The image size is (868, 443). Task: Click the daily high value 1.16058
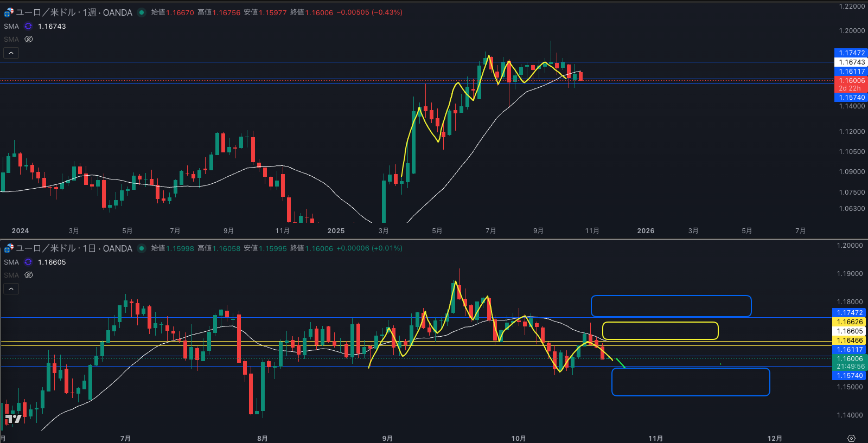226,248
